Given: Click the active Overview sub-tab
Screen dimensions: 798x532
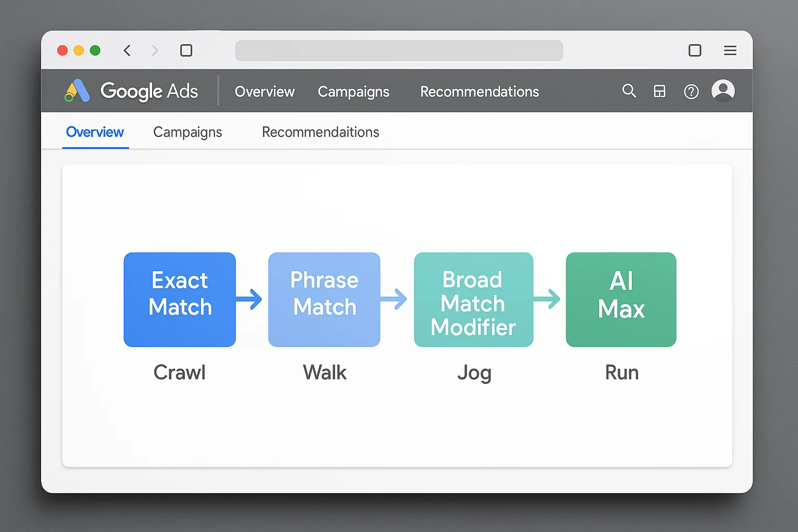Looking at the screenshot, I should (95, 132).
